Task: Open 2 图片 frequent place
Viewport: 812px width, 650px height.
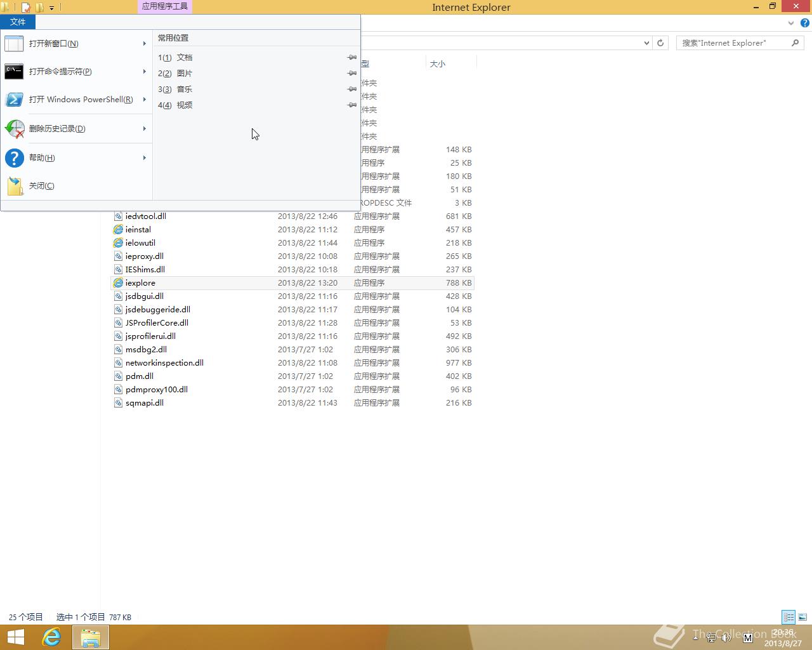Action: pos(257,73)
